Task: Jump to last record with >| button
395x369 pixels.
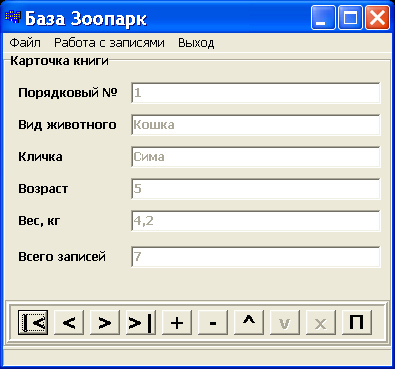Action: click(141, 322)
